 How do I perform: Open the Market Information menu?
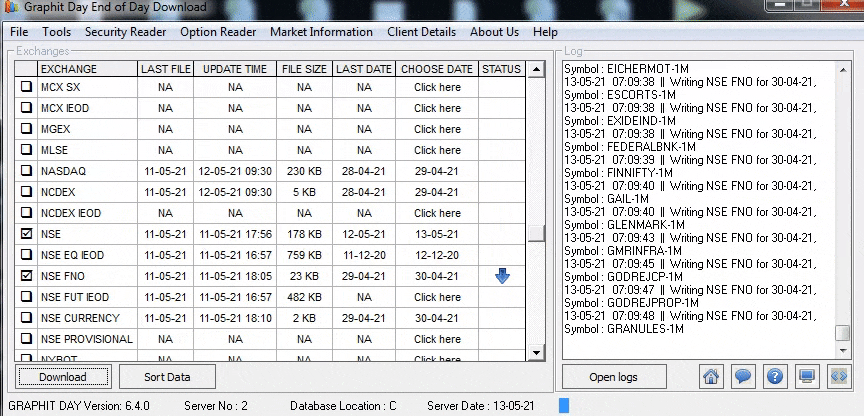[x=321, y=32]
